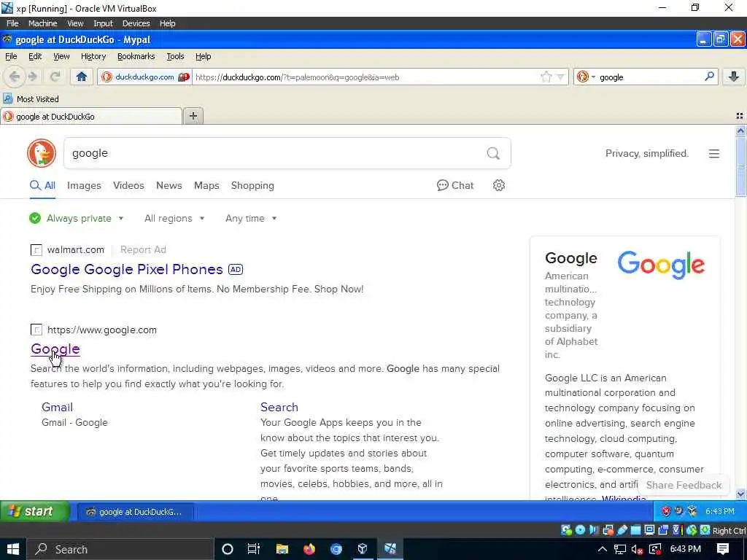
Task: Click the magnifier in the browser search box
Action: tap(709, 76)
